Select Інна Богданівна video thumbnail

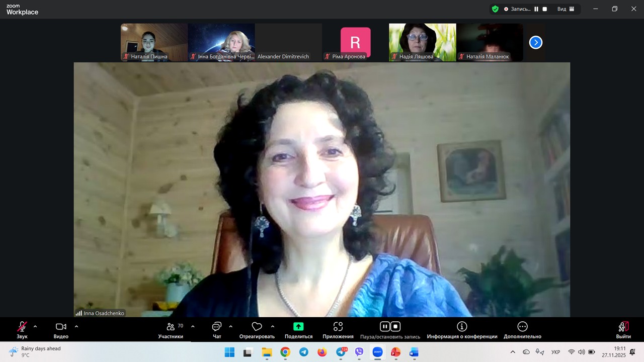(221, 42)
